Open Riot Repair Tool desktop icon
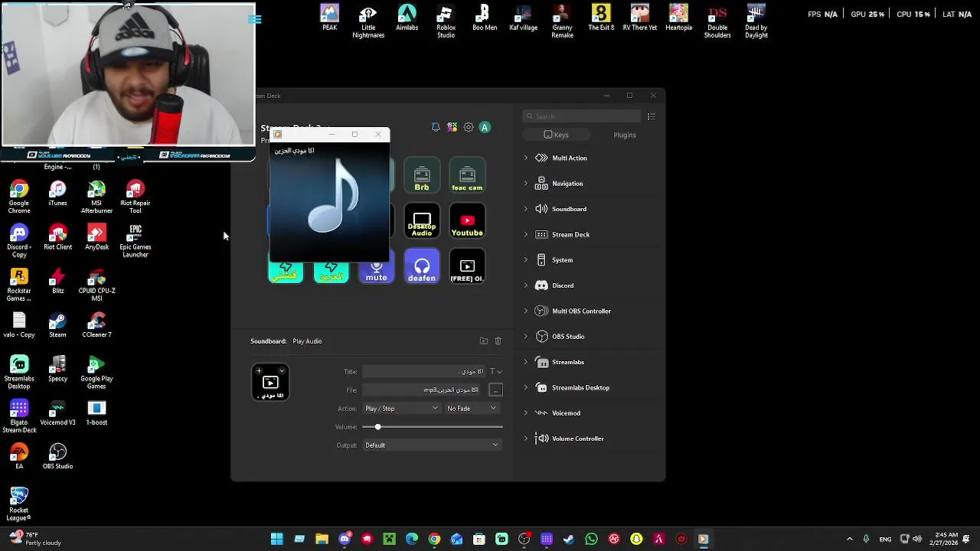The image size is (980, 551). (x=136, y=197)
